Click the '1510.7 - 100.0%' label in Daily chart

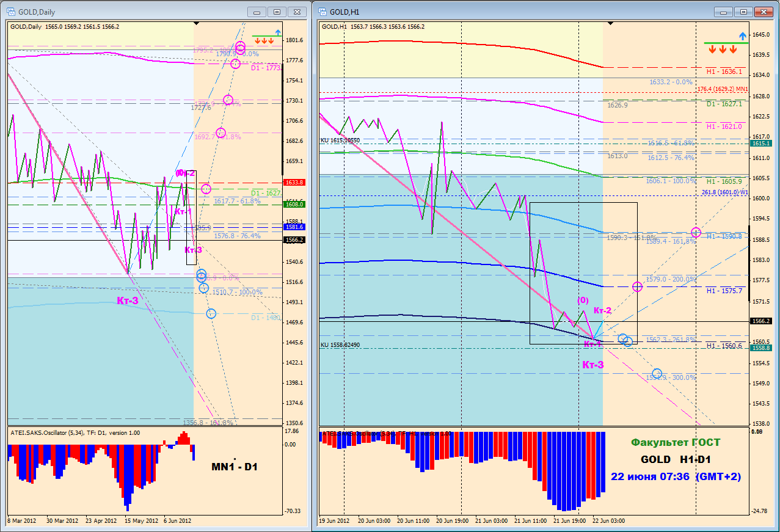[x=238, y=292]
